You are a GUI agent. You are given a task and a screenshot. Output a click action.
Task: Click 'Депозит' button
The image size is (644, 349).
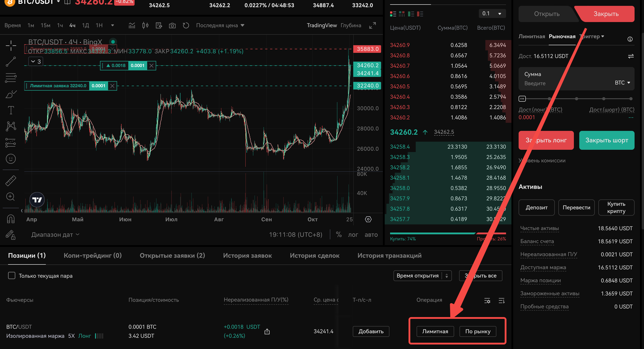click(x=537, y=207)
